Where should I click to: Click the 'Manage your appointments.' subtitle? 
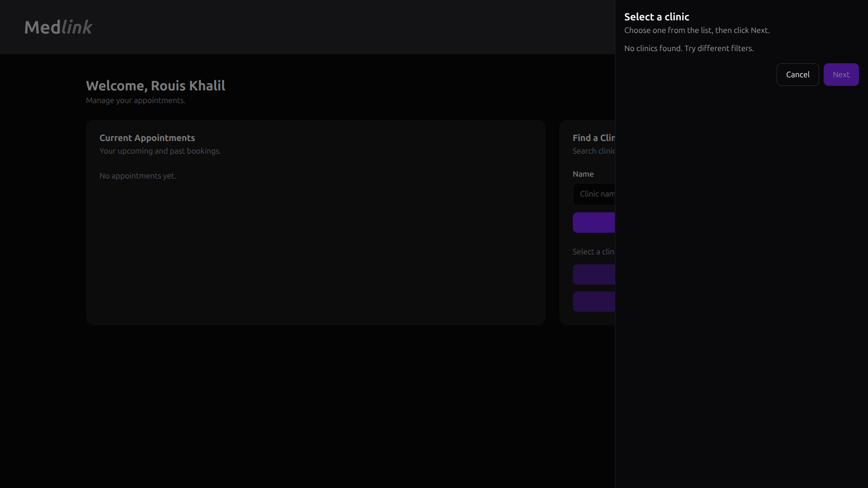(x=136, y=100)
